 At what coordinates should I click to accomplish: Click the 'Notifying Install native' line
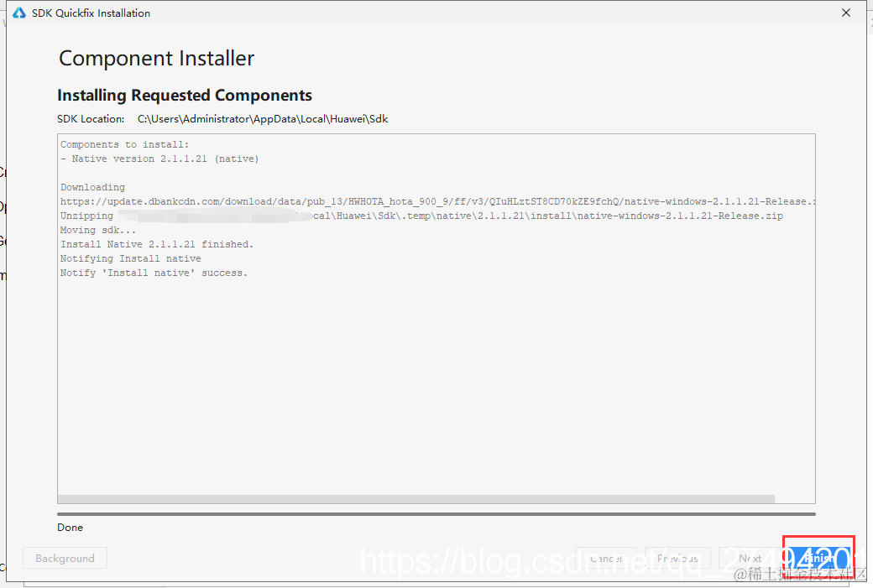coord(131,258)
